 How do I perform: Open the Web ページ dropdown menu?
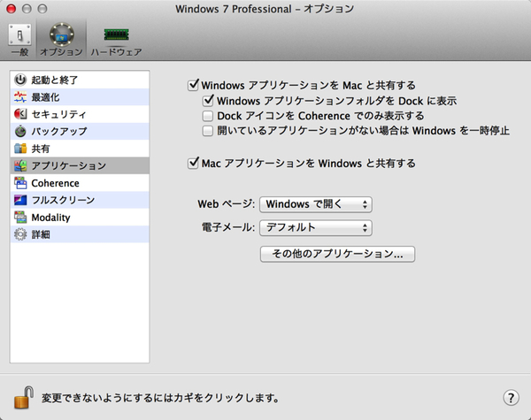[x=316, y=204]
